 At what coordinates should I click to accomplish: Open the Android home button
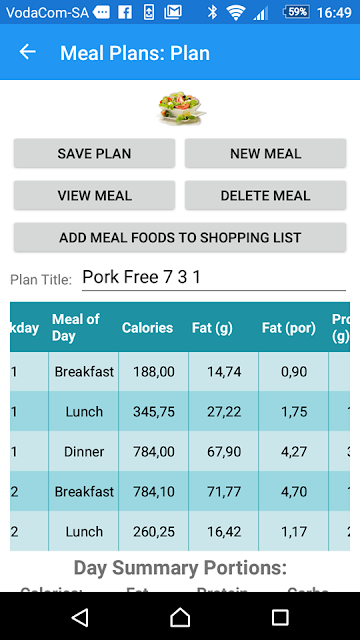pyautogui.click(x=180, y=617)
